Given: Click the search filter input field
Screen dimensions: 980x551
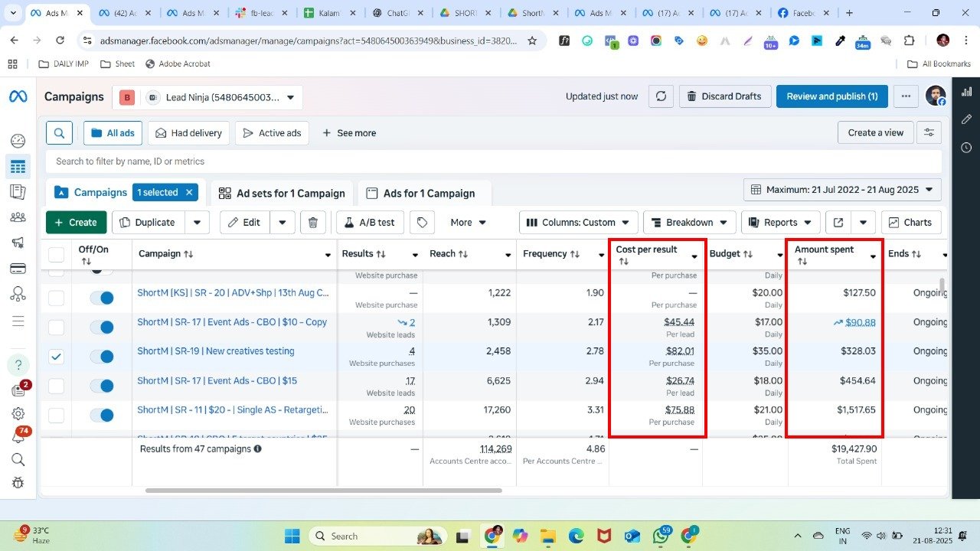Looking at the screenshot, I should 490,161.
